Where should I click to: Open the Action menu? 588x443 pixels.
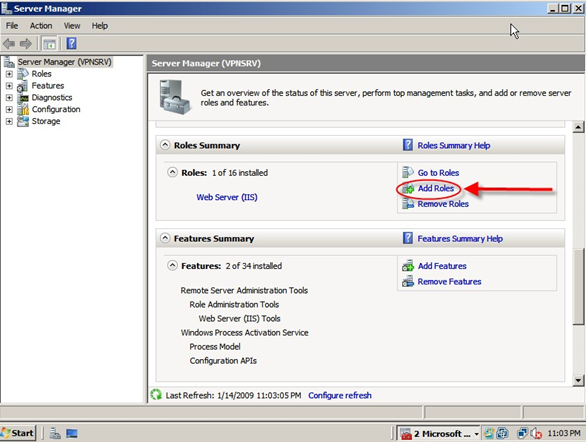[41, 26]
